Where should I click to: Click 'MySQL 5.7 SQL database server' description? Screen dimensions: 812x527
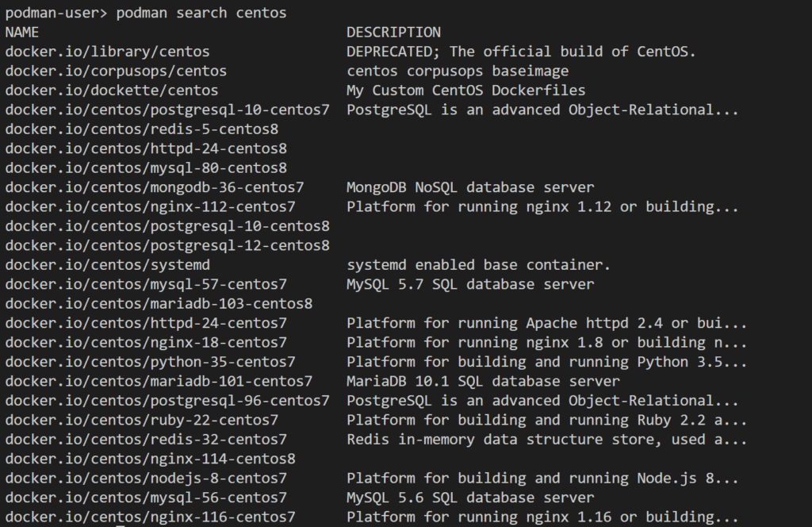[470, 284]
